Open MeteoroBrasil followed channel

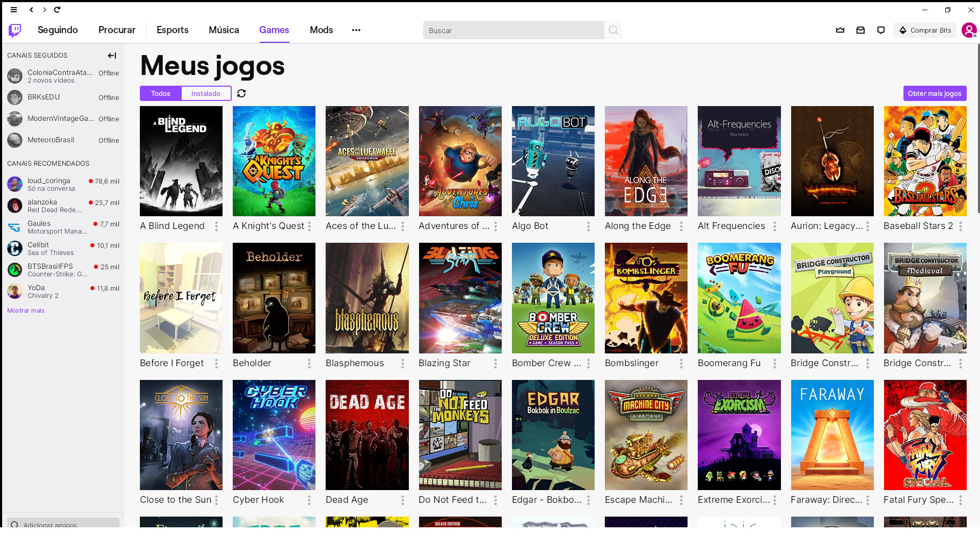[x=63, y=140]
